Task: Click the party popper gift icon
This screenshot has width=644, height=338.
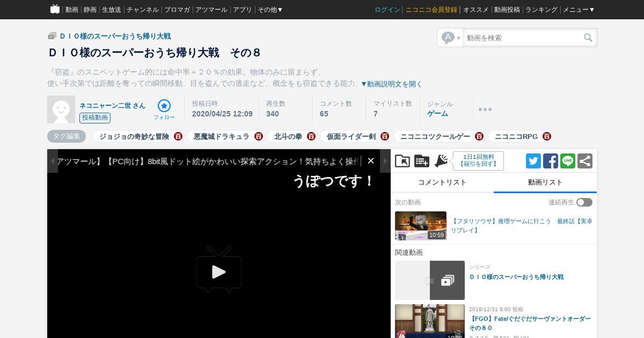Action: [441, 161]
